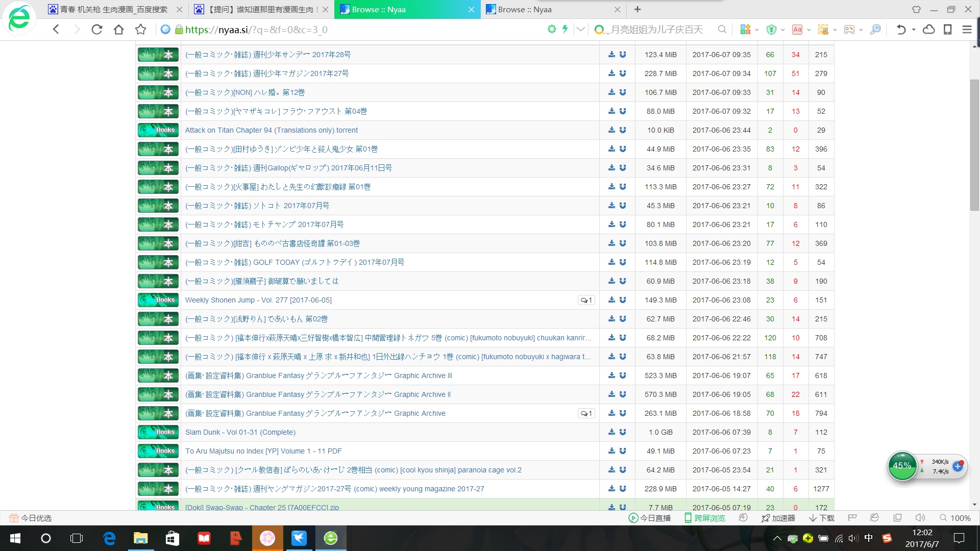The height and width of the screenshot is (551, 980).
Task: Open Microsoft Edge from the taskbar
Action: pyautogui.click(x=109, y=538)
